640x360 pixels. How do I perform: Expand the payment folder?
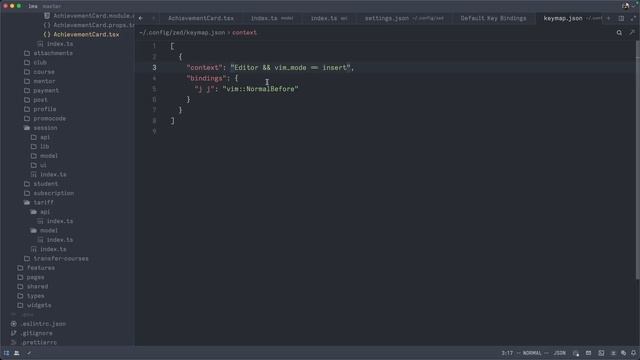click(x=46, y=91)
